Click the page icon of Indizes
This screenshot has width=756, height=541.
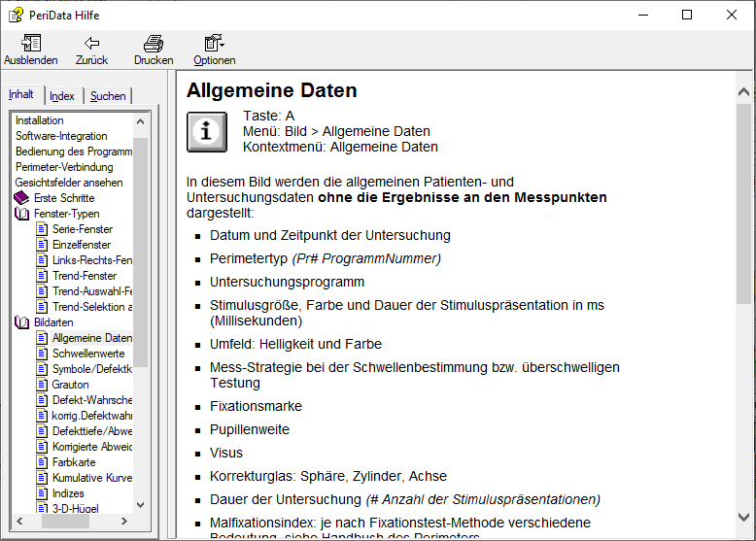pos(42,492)
